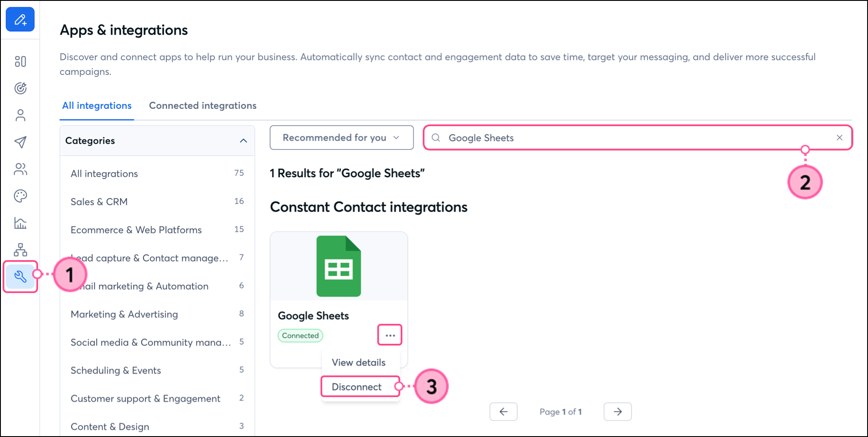
Task: Collapse the Categories panel chevron
Action: tap(243, 141)
